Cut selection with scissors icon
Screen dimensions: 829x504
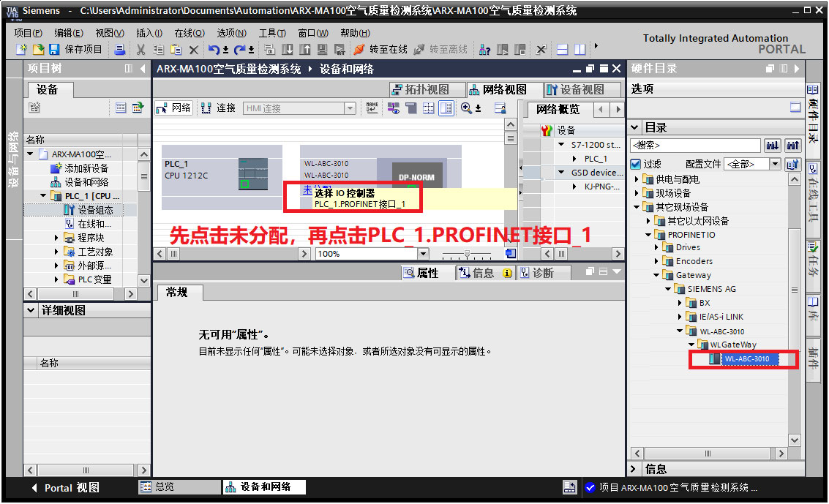140,49
